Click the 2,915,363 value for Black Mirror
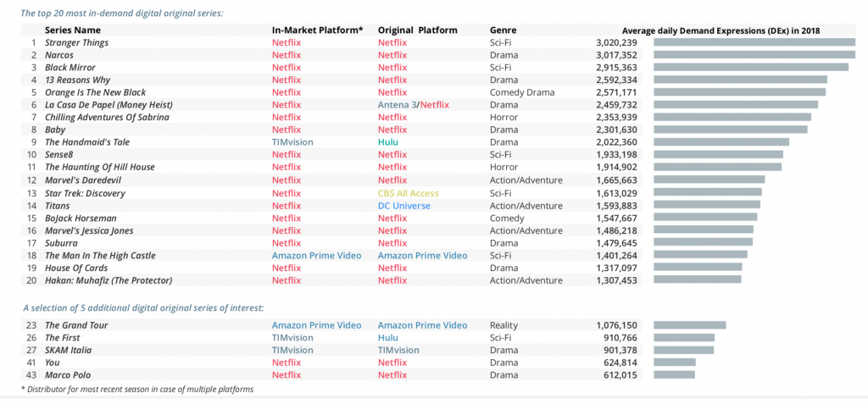This screenshot has width=868, height=404. coord(617,68)
